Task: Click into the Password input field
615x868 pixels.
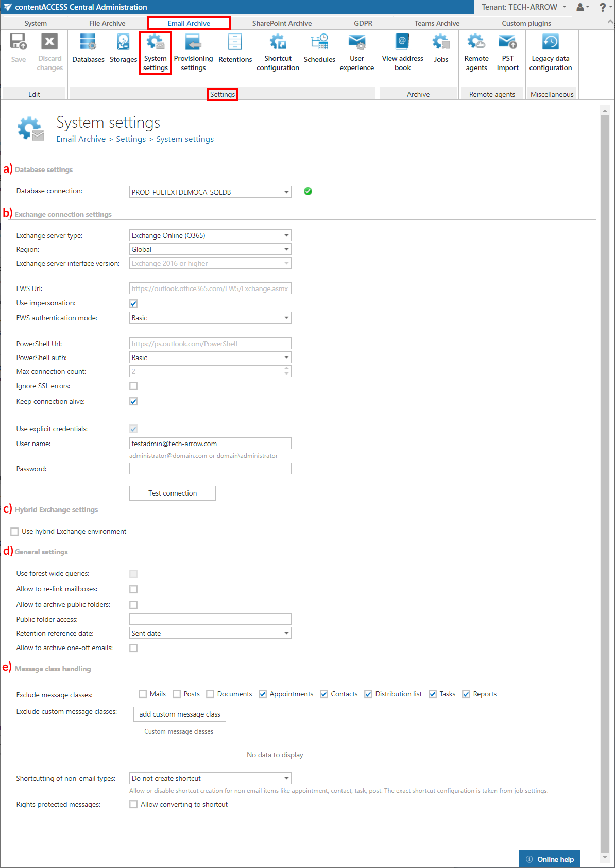Action: (210, 469)
